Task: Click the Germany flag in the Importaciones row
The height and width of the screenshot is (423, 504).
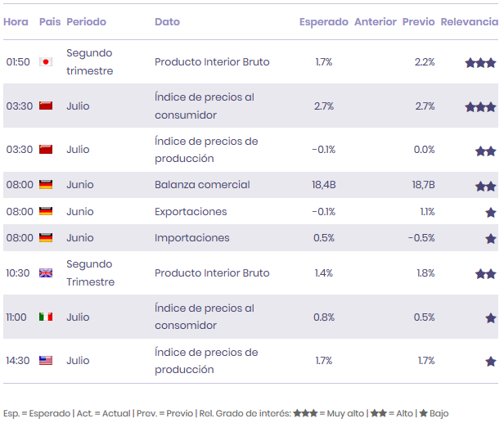Action: pyautogui.click(x=46, y=239)
